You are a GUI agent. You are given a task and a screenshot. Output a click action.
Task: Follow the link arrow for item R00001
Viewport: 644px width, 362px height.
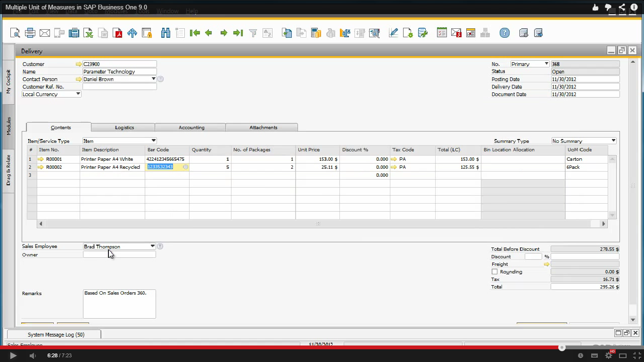pyautogui.click(x=41, y=159)
